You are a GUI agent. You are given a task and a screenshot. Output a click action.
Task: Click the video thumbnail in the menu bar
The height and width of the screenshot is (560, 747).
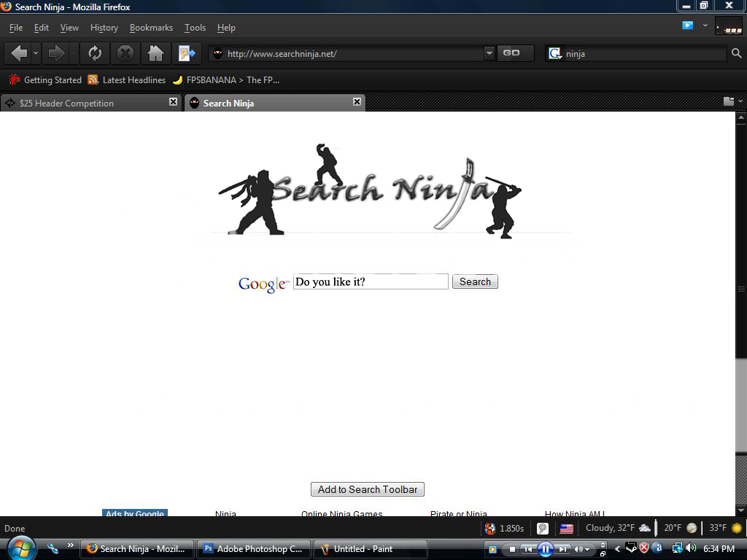click(x=729, y=26)
